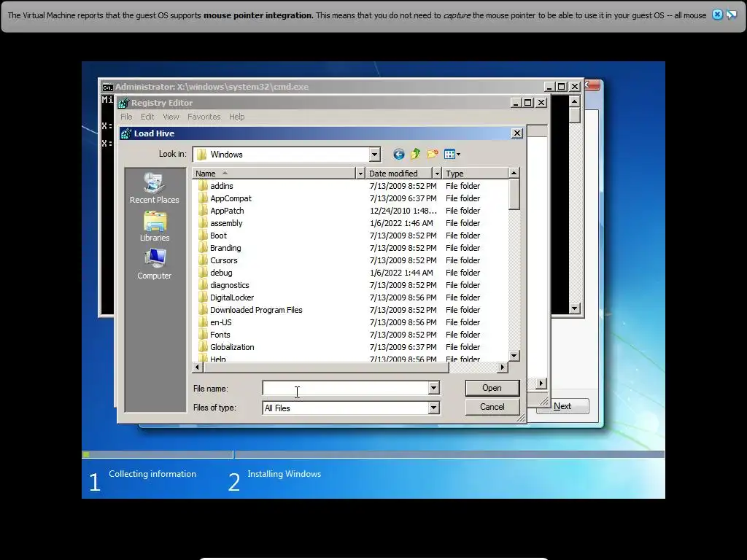Select the Globalization folder
The image size is (747, 560).
[x=232, y=346]
